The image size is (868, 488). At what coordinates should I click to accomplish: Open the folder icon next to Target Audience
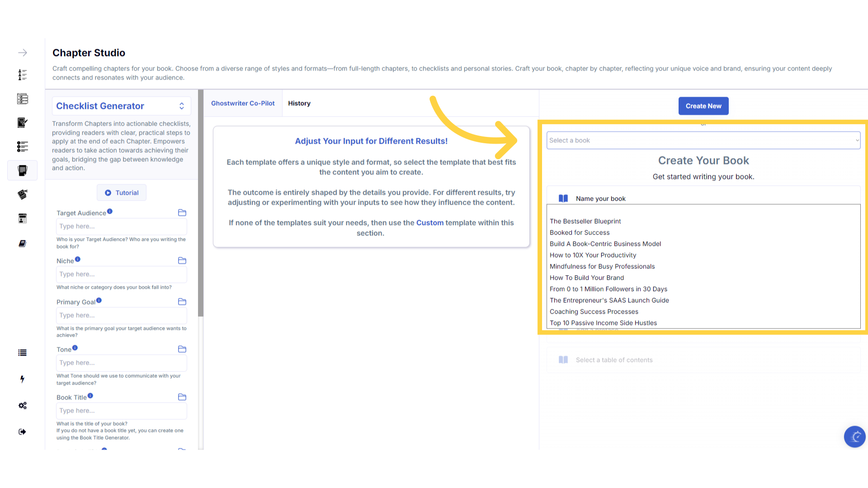coord(182,213)
